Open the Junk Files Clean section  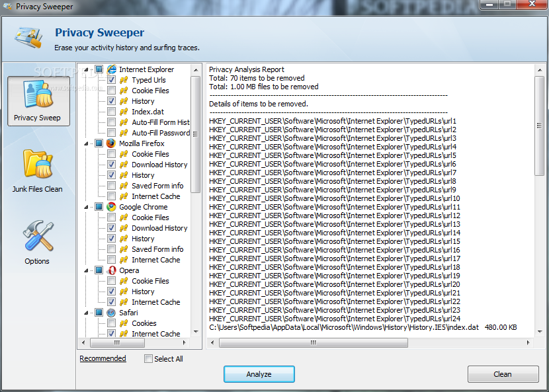tap(38, 171)
